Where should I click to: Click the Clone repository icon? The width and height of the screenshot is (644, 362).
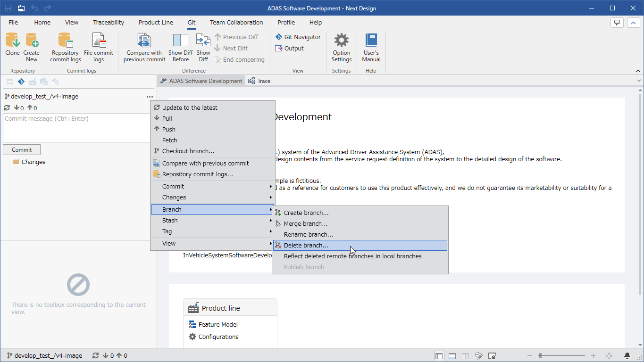(12, 41)
